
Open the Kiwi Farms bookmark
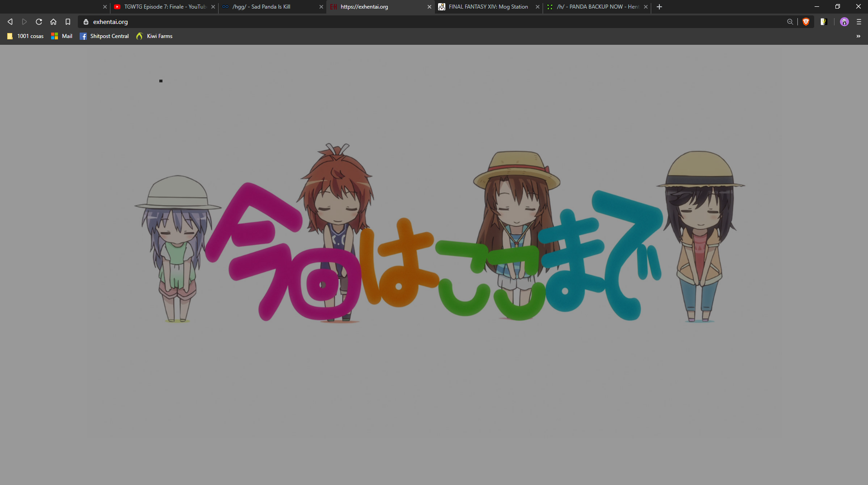tap(154, 36)
